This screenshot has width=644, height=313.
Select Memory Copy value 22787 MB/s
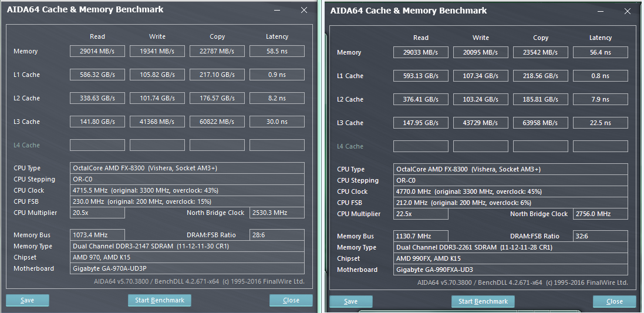tap(217, 51)
